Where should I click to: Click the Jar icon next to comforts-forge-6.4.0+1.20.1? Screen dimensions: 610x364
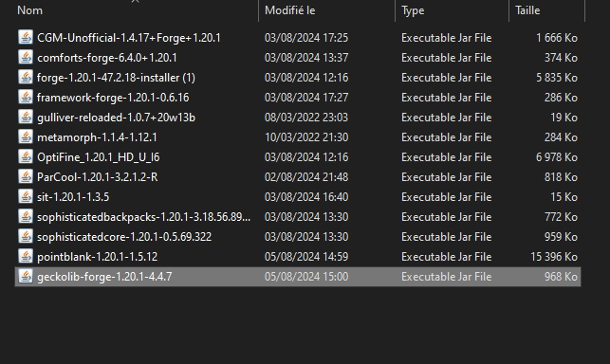[x=26, y=57]
